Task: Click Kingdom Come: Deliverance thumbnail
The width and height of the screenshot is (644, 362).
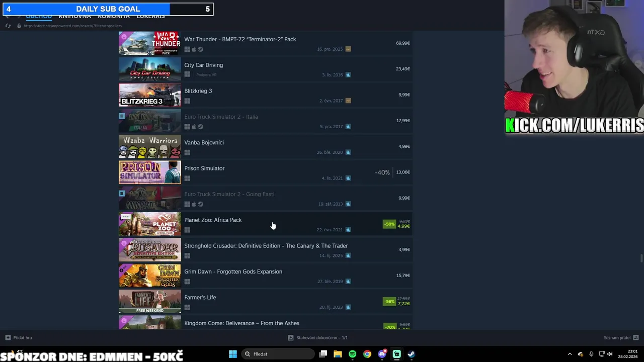Action: coord(149,322)
